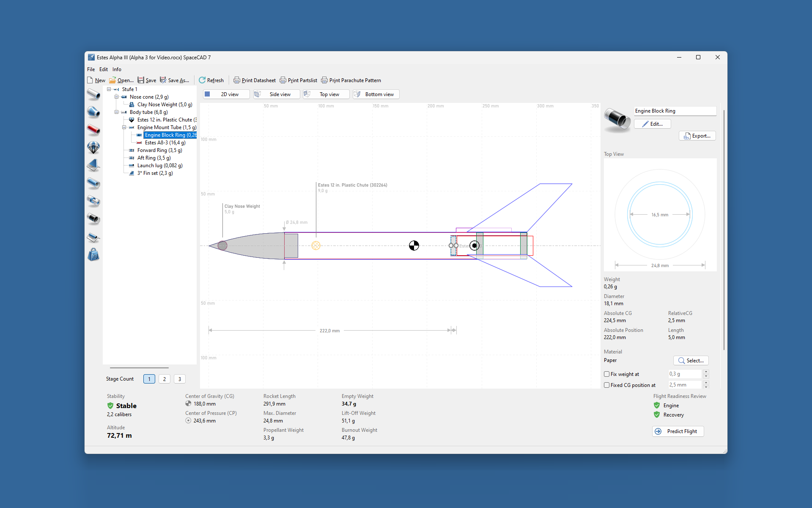
Task: Collapse the Engine Mount Tube tree node
Action: (124, 127)
